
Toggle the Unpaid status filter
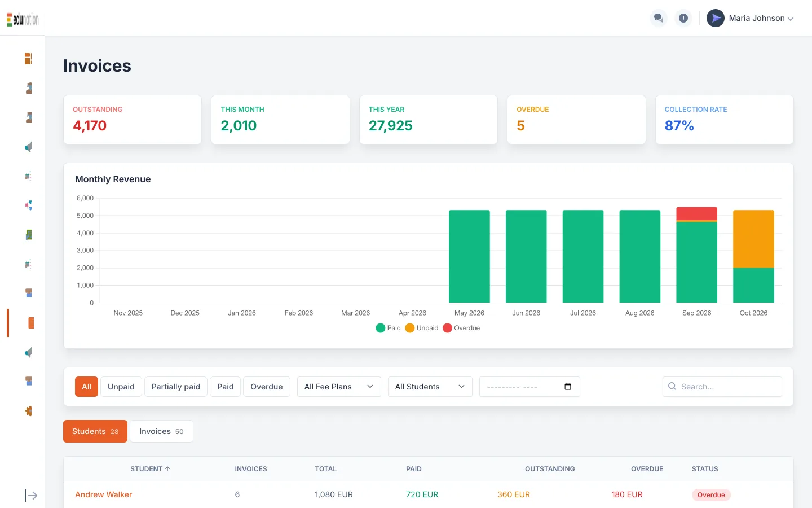[121, 387]
